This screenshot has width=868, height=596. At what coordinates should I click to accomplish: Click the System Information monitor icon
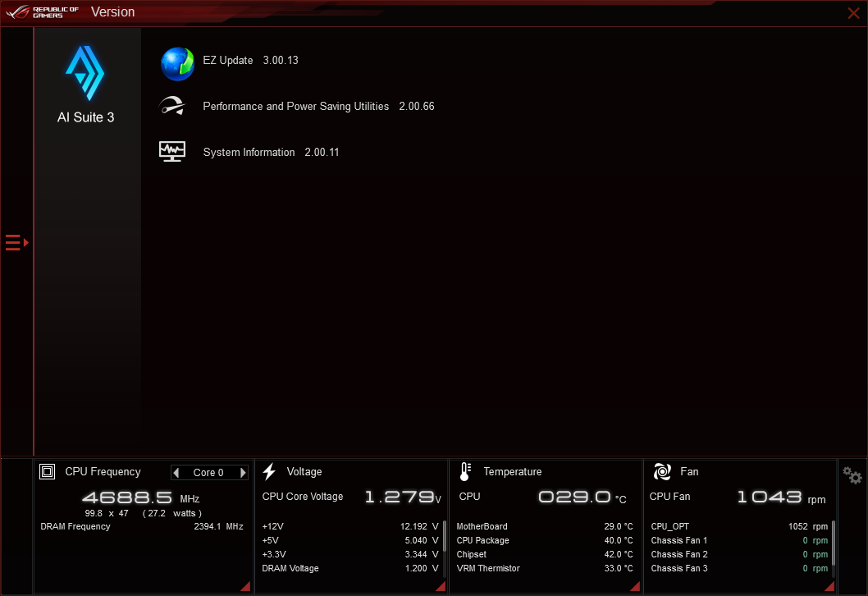click(x=172, y=151)
